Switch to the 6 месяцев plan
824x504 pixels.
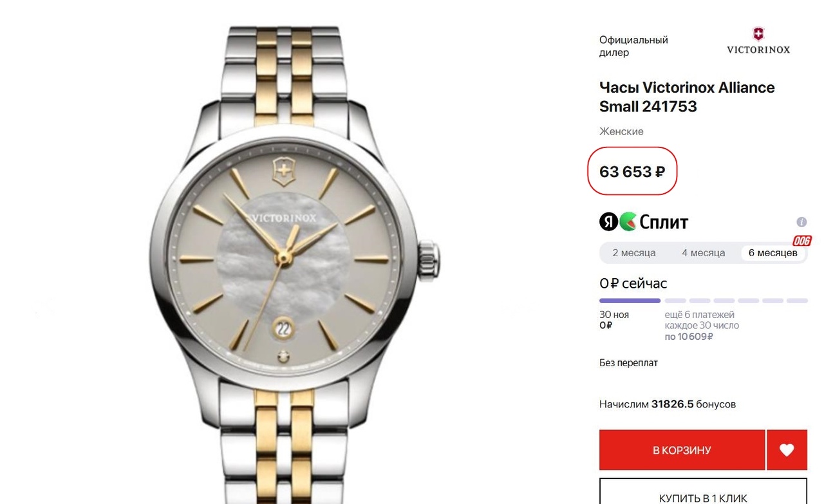pos(772,253)
